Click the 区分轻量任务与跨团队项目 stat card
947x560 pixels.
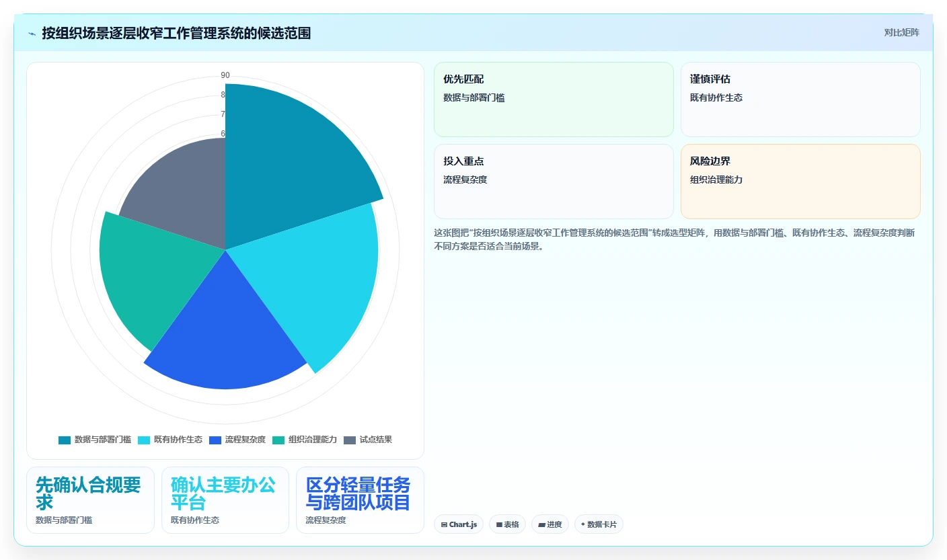(x=360, y=500)
